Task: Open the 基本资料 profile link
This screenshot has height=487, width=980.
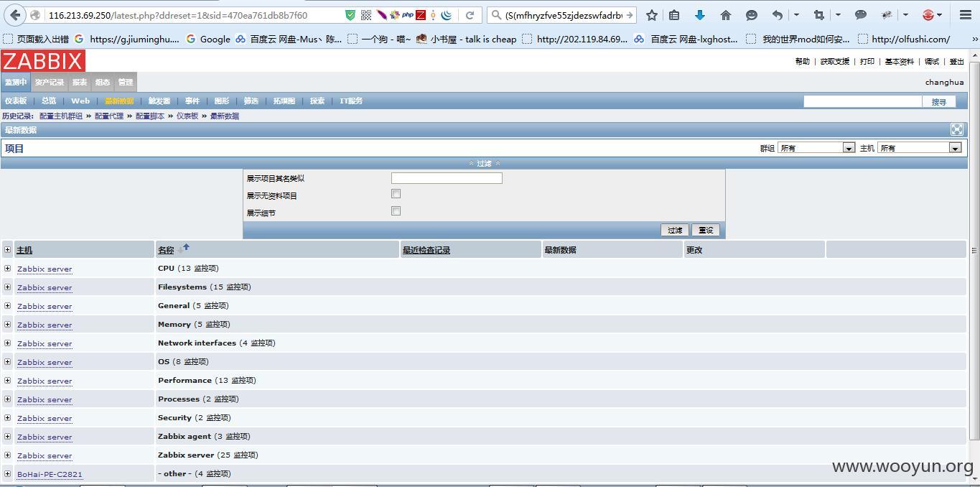Action: [x=900, y=62]
